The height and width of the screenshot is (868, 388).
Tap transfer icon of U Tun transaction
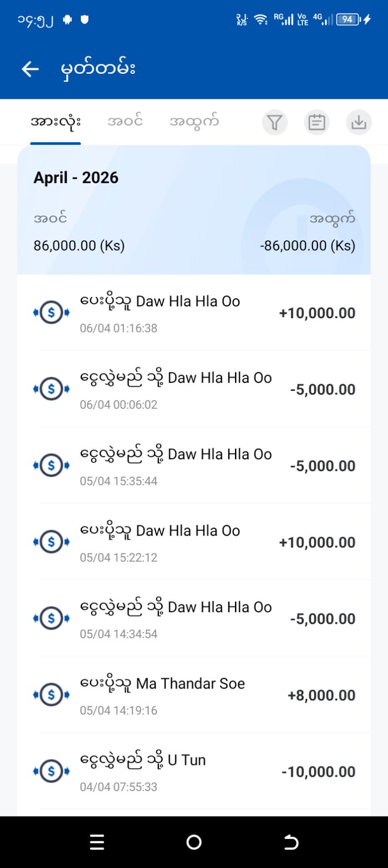[52, 771]
